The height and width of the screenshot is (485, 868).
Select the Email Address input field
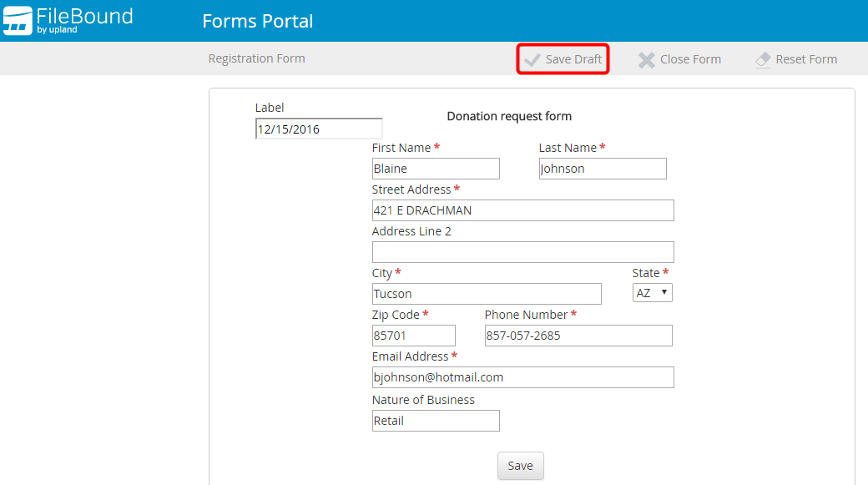pyautogui.click(x=522, y=377)
